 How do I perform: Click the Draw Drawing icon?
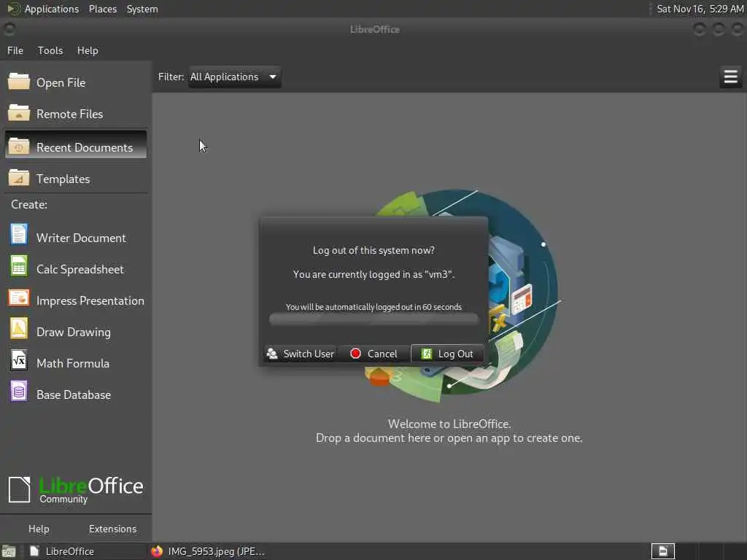(18, 329)
